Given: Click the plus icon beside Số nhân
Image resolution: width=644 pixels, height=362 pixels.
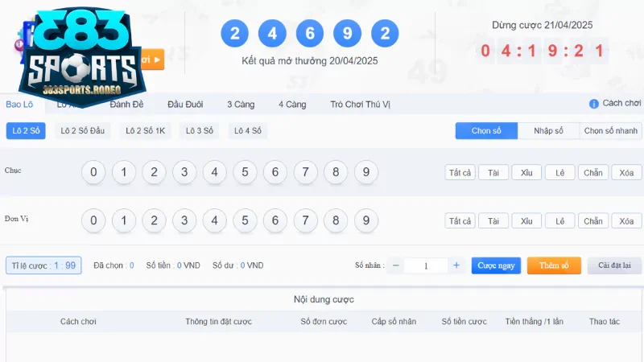Looking at the screenshot, I should click(456, 265).
